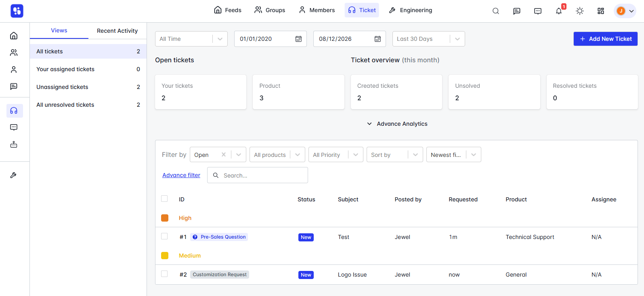644x296 pixels.
Task: Open calendar picker for 01/01/2020 date
Action: tap(298, 39)
